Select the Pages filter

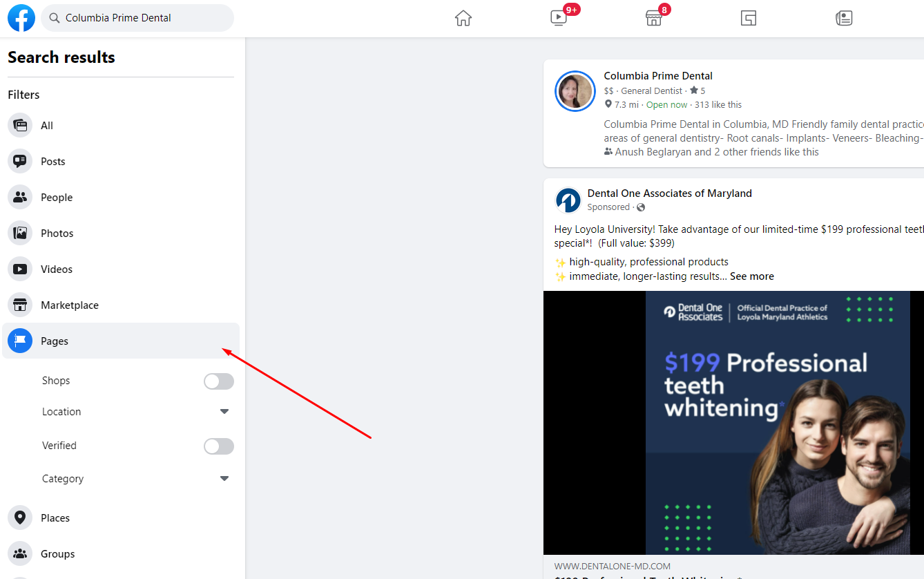(55, 341)
